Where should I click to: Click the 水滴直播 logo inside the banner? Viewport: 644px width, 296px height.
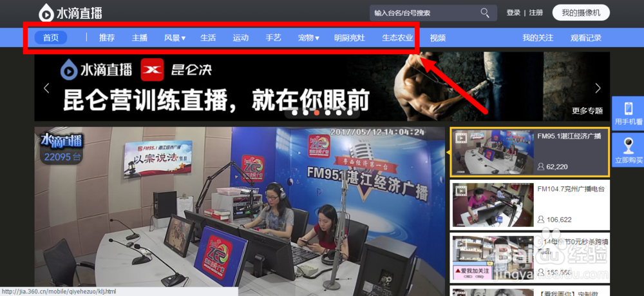[97, 70]
